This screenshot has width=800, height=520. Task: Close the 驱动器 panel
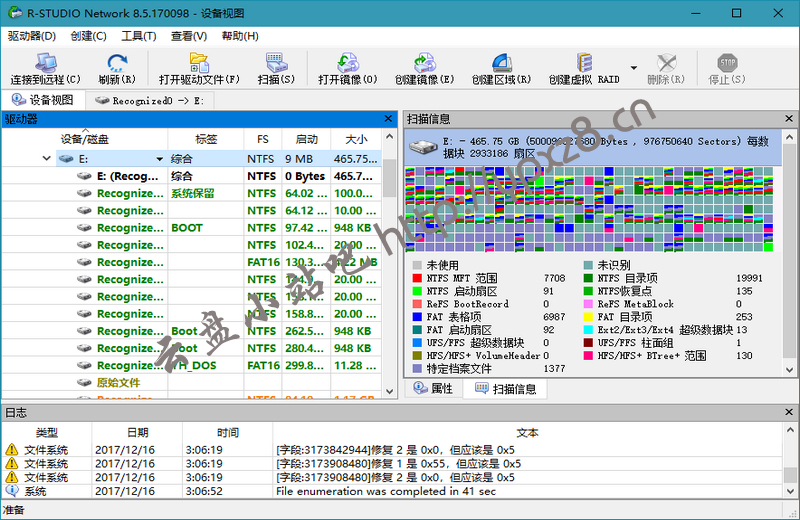tap(388, 119)
